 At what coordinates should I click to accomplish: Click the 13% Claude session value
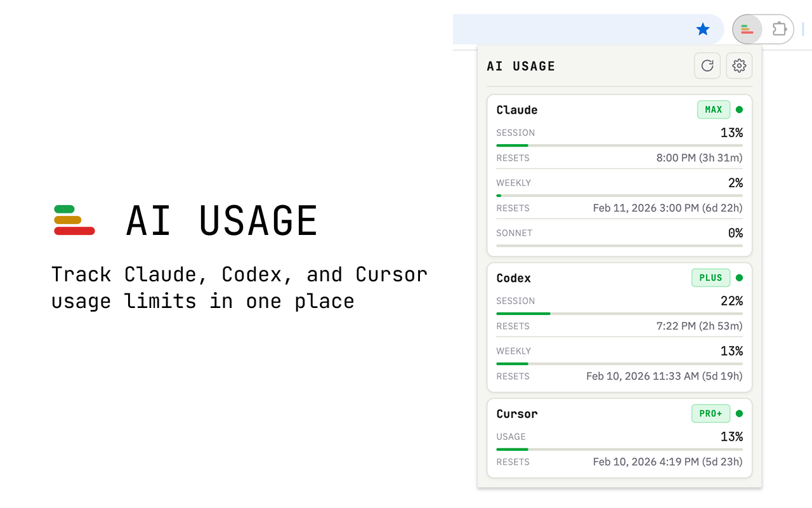click(731, 133)
